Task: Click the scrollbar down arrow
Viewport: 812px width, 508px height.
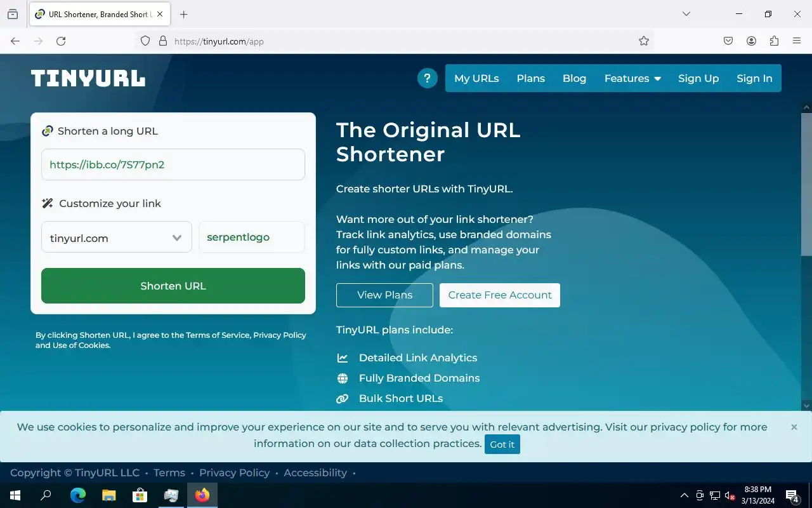Action: pyautogui.click(x=806, y=406)
